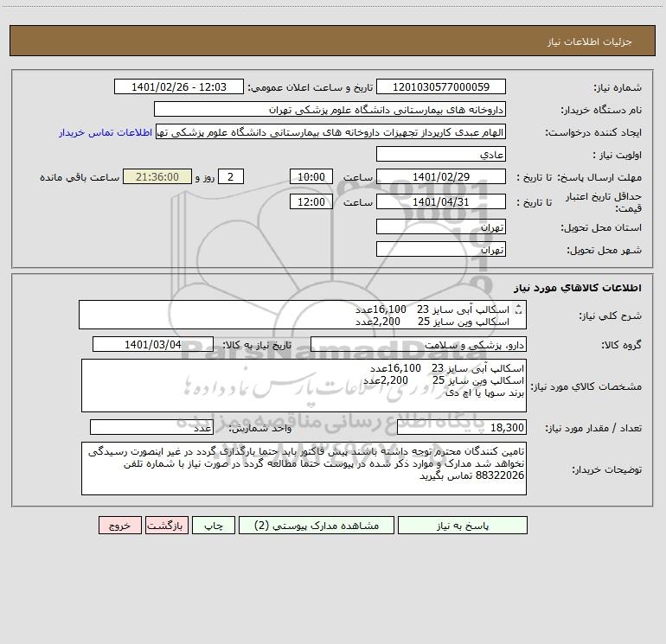Click the تعداد / مقدار مورد نیاز label
Image resolution: width=666 pixels, height=644 pixels.
click(593, 428)
